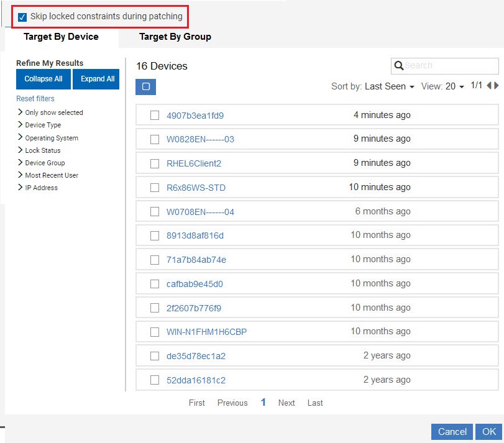Tick the WIN-N1FHM1H6CBP device checkbox

coord(155,332)
